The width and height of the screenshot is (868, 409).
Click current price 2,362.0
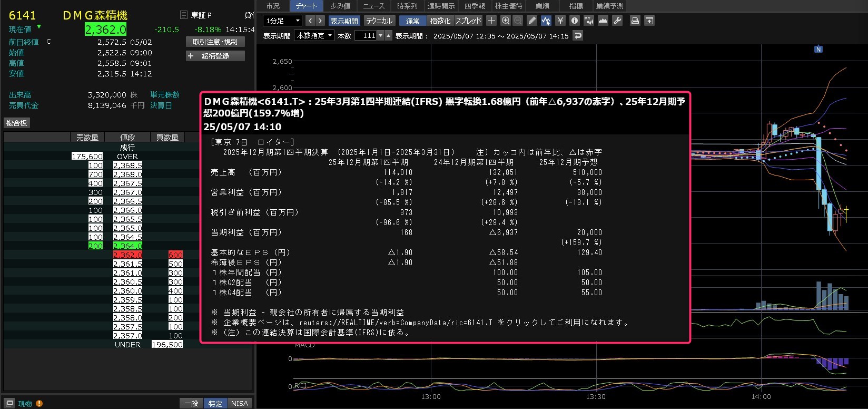tap(106, 30)
